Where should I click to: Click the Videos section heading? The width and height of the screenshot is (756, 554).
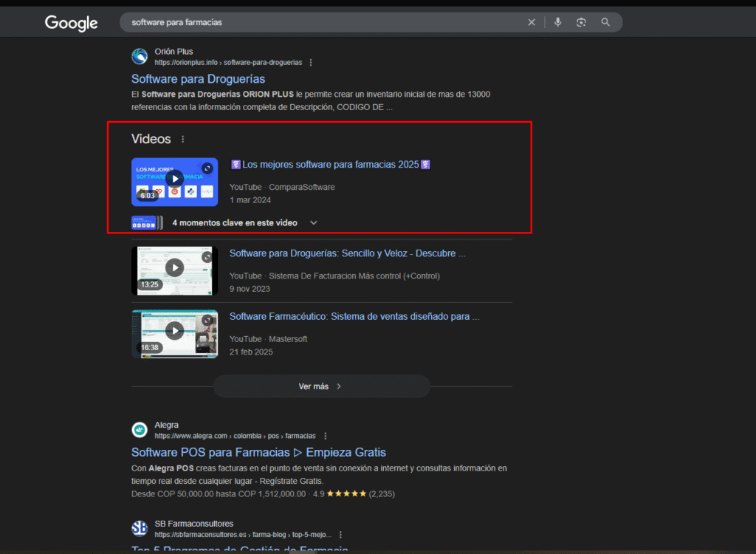pos(151,139)
